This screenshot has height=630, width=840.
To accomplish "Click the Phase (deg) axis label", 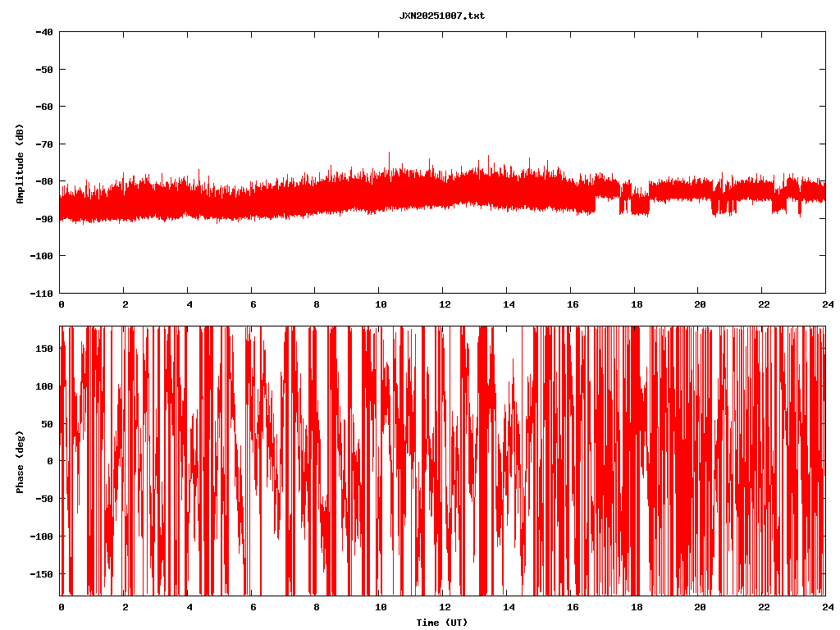I will click(20, 462).
